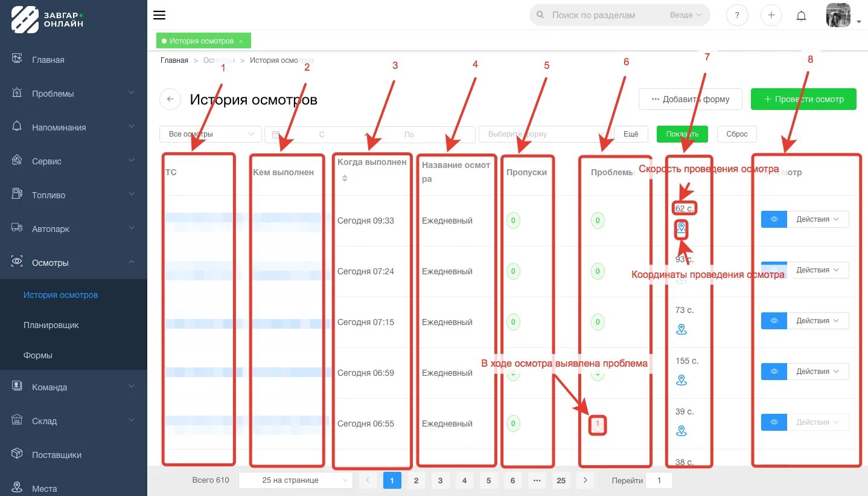Go to page 25

[x=561, y=481]
